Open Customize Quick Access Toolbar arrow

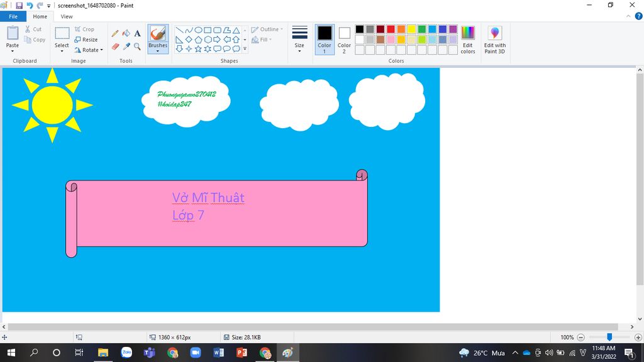[48, 6]
